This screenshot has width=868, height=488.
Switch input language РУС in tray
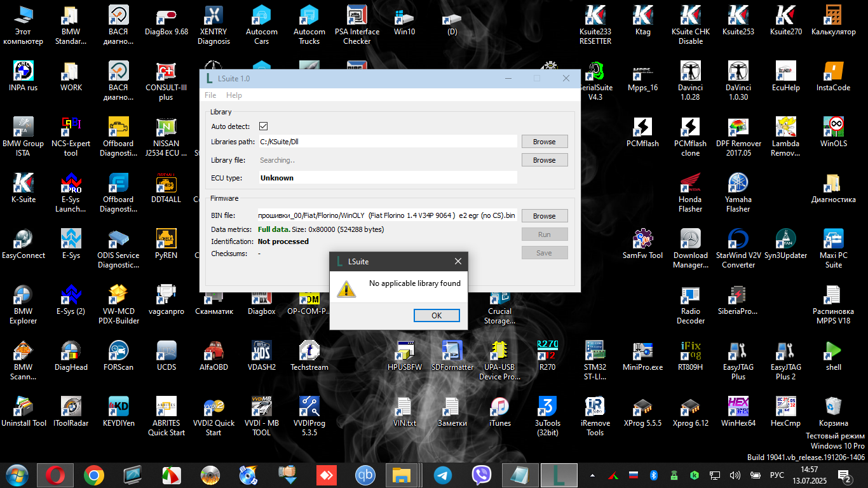click(777, 475)
